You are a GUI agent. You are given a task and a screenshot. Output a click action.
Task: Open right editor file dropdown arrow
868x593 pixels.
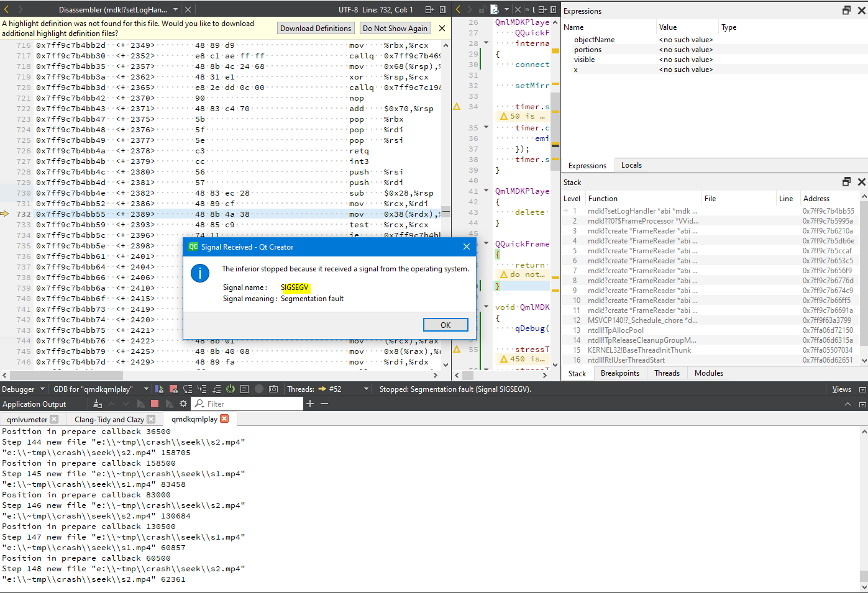[x=506, y=9]
